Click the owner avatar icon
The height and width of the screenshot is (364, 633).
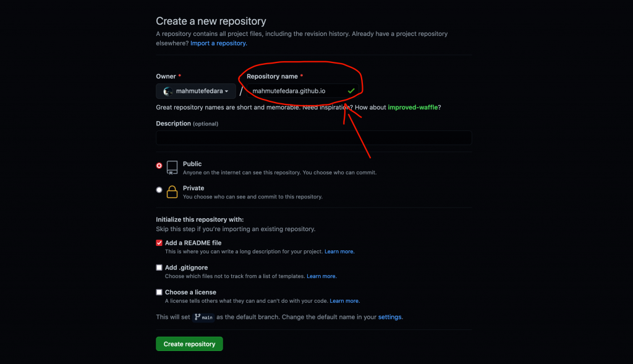point(168,91)
